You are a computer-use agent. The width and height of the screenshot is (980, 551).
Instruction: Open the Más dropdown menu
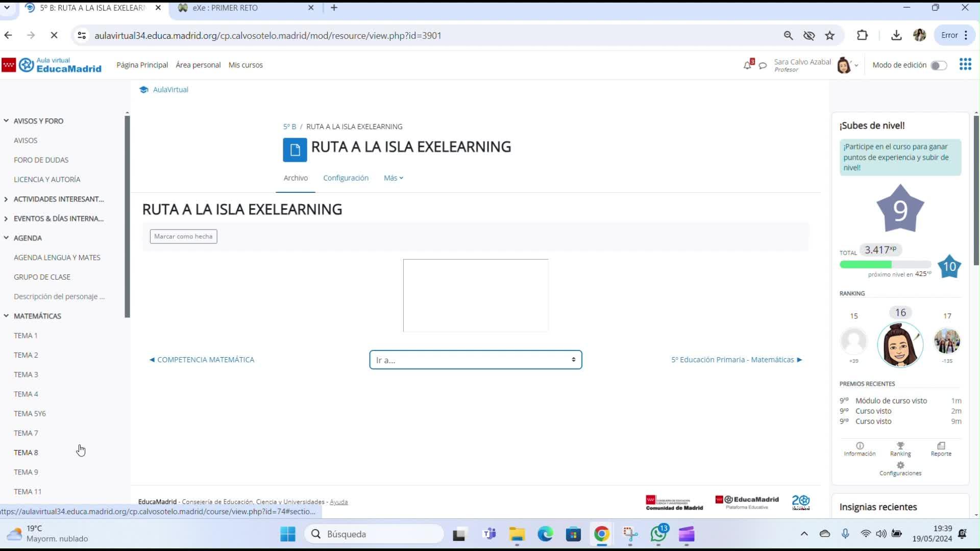tap(393, 178)
